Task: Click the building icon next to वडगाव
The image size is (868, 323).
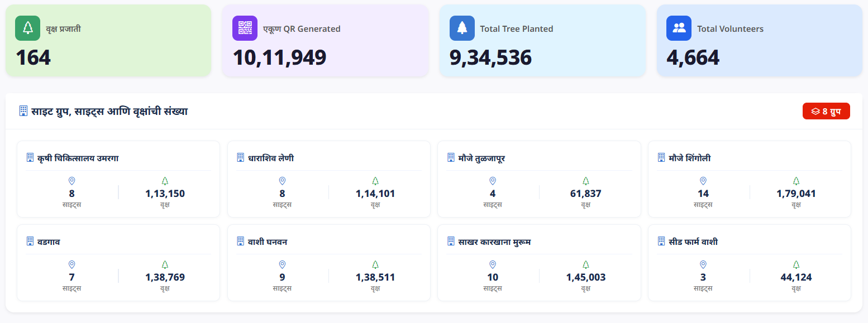Action: [x=30, y=241]
